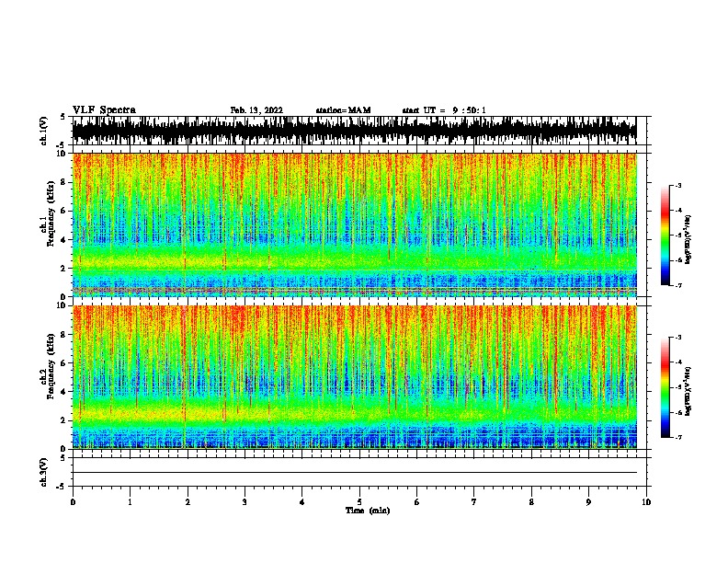Click time-axis tick label '10'
Screen dimensions: 728x563
click(646, 502)
